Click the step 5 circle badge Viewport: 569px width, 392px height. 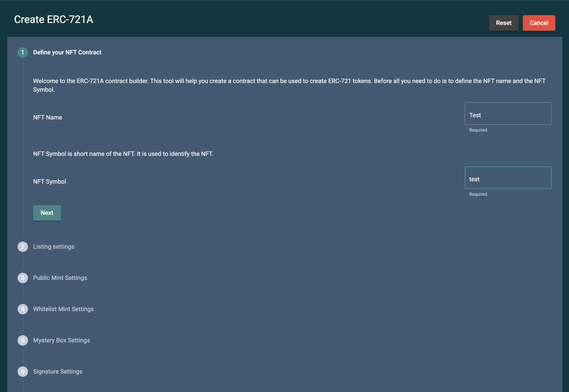23,340
